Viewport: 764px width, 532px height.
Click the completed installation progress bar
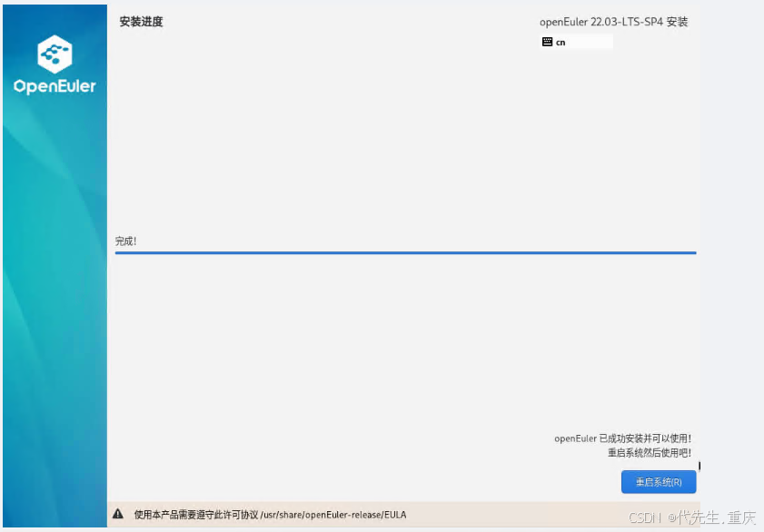coord(405,252)
